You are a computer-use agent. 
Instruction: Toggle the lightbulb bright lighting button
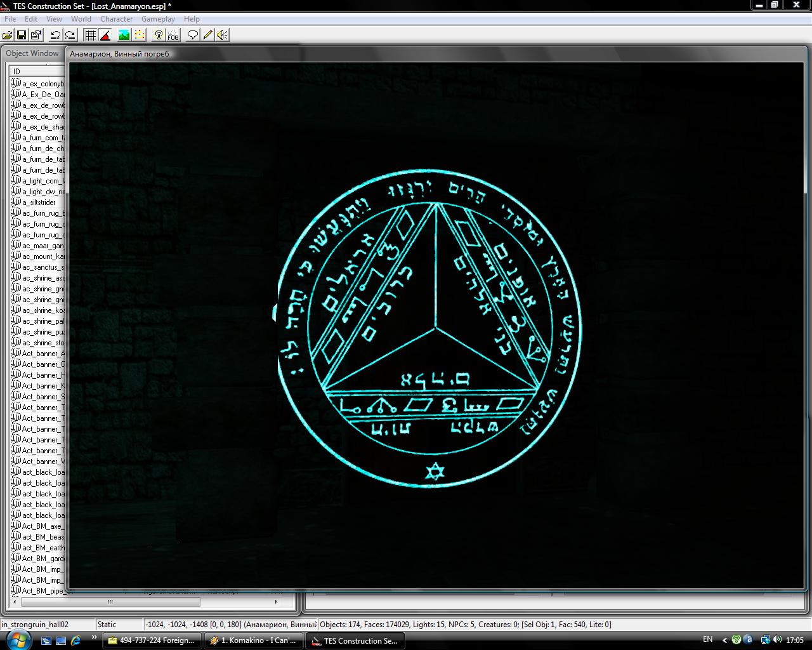click(x=159, y=35)
